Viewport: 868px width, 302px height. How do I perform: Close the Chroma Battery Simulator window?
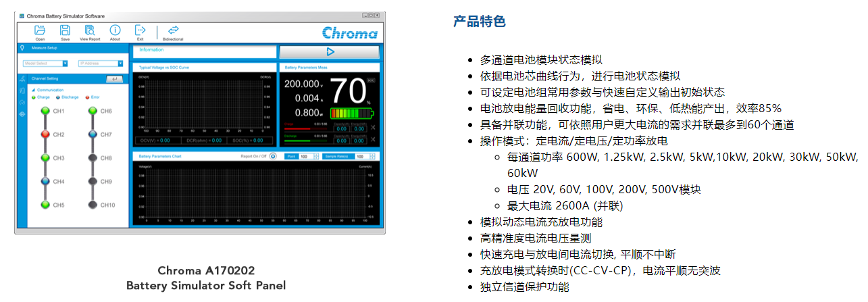tap(378, 14)
